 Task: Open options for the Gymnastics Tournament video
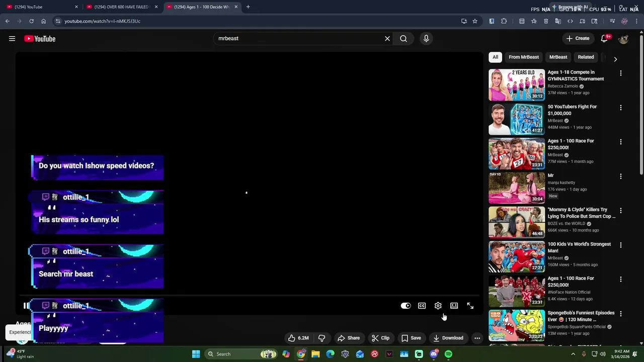coord(620,73)
